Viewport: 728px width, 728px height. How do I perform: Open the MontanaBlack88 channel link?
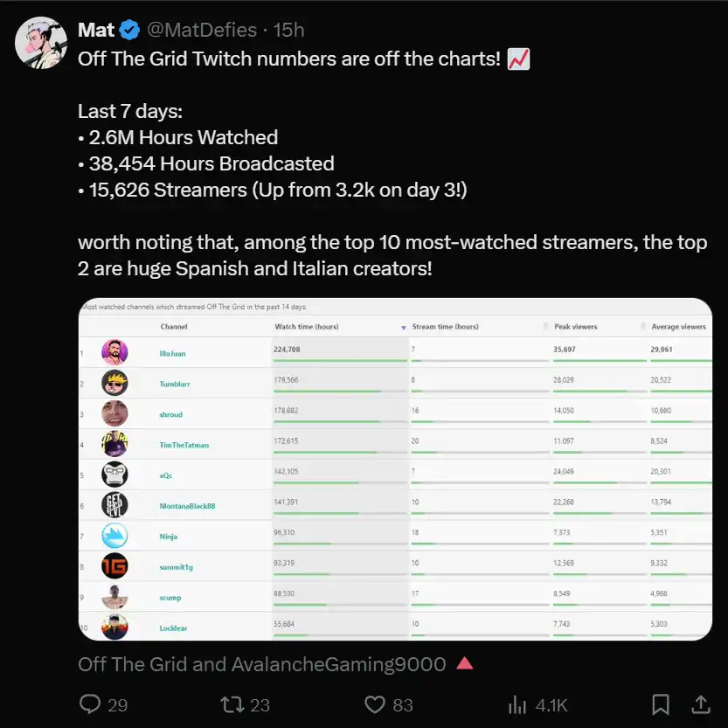coord(187,506)
